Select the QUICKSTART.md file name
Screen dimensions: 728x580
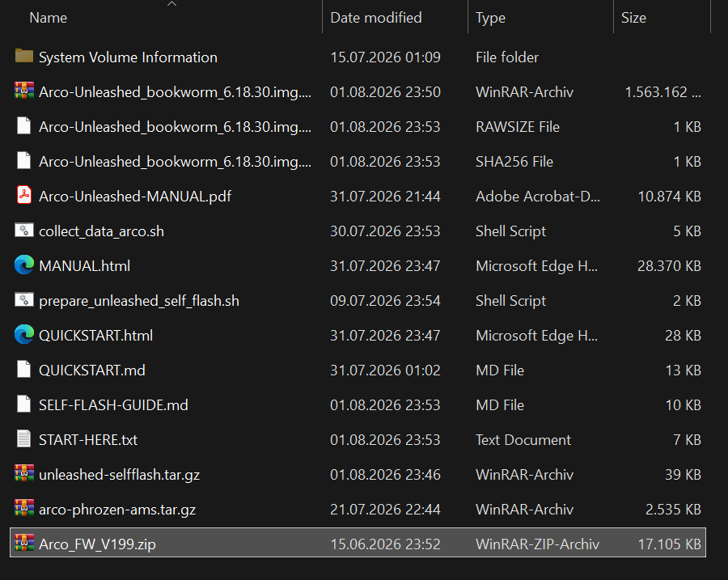[92, 370]
